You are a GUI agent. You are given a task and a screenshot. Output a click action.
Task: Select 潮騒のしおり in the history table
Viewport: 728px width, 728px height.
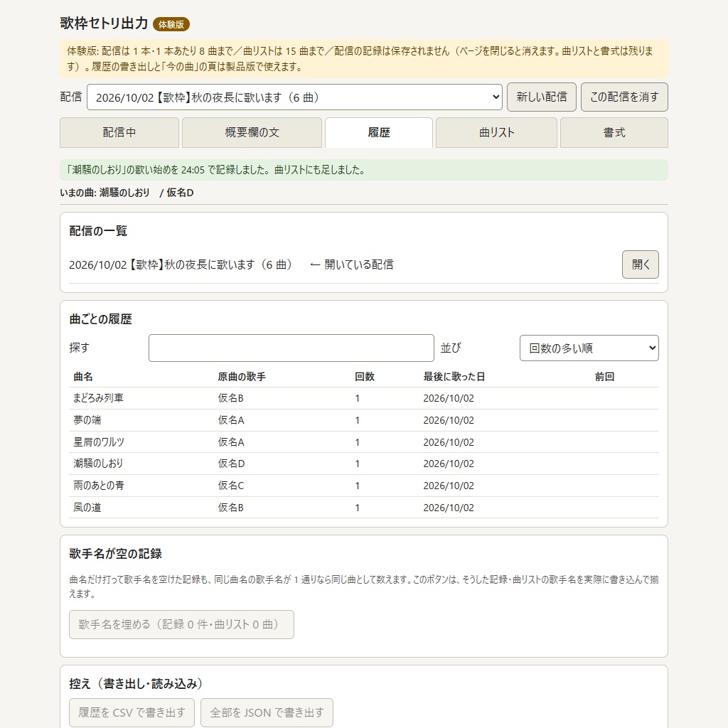pos(364,464)
